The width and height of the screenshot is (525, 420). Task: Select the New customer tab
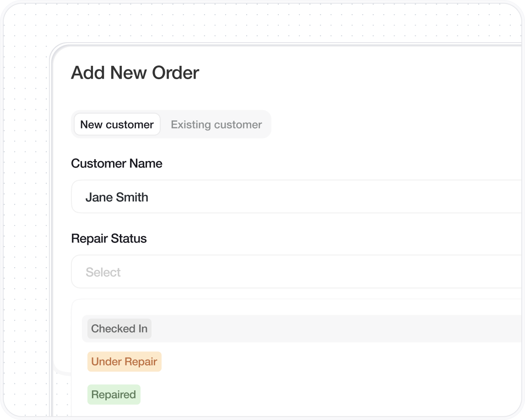pos(117,124)
